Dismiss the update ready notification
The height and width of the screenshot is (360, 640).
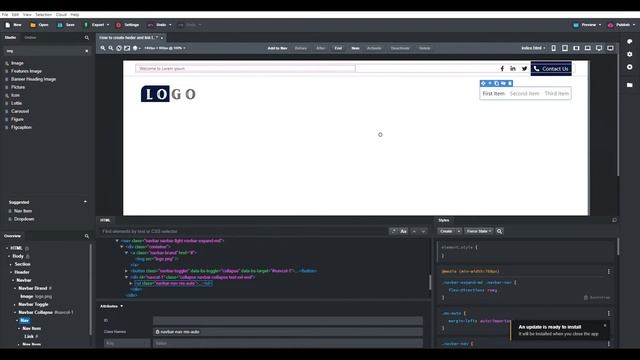click(x=605, y=325)
